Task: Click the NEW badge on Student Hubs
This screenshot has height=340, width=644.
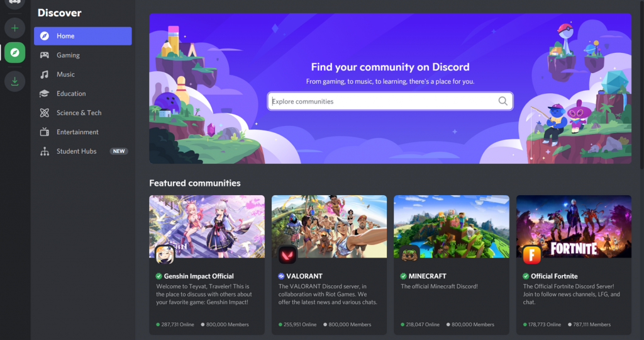Action: coord(119,151)
